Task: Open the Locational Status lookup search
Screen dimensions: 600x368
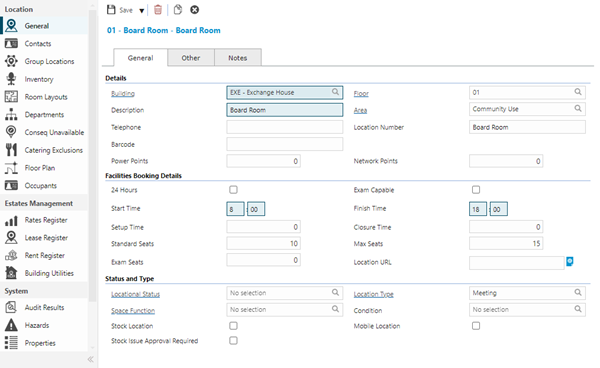Action: pyautogui.click(x=335, y=293)
